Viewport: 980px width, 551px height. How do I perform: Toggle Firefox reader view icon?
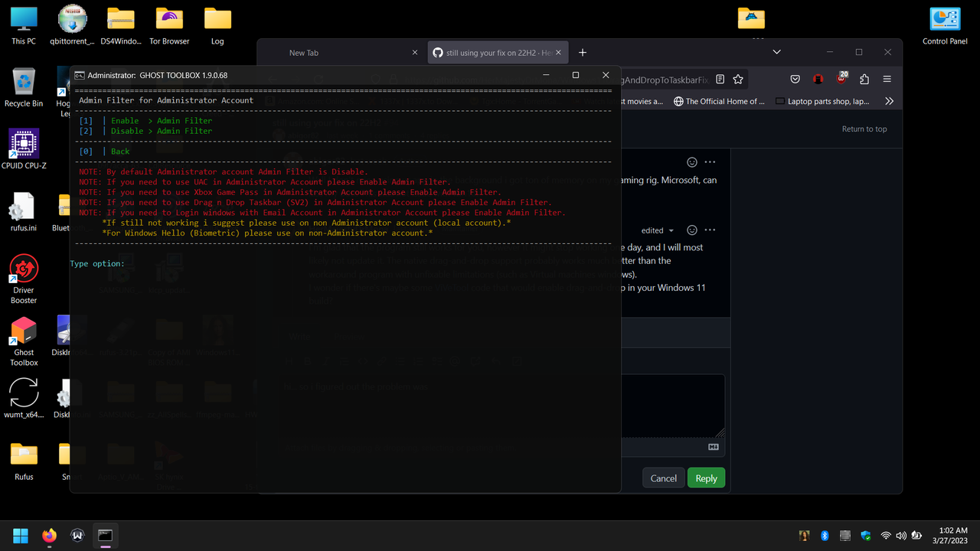[720, 80]
